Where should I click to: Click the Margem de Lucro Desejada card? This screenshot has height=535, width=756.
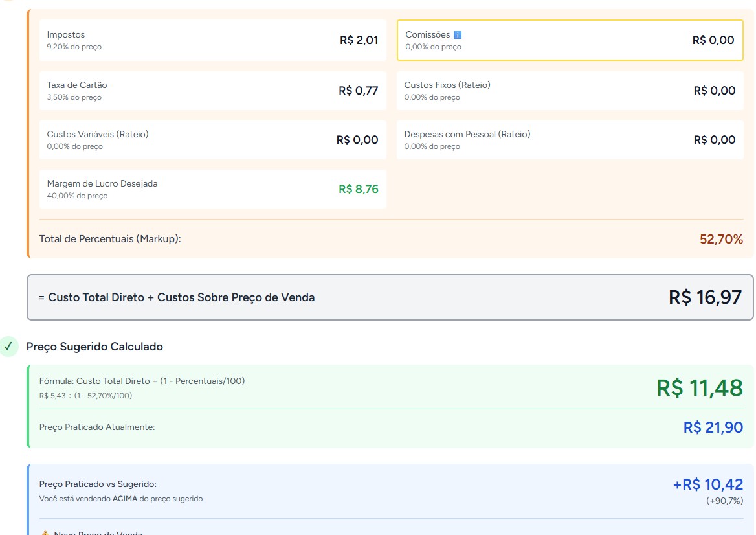(x=212, y=189)
